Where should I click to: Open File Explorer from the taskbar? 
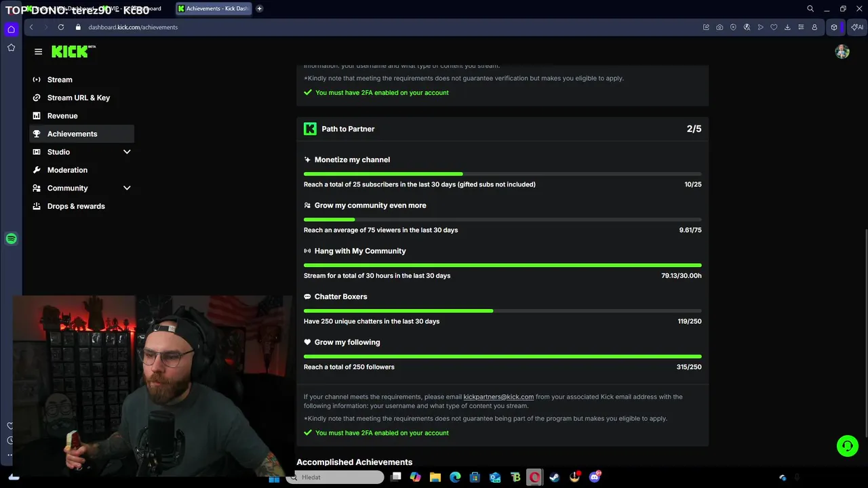[x=435, y=477]
